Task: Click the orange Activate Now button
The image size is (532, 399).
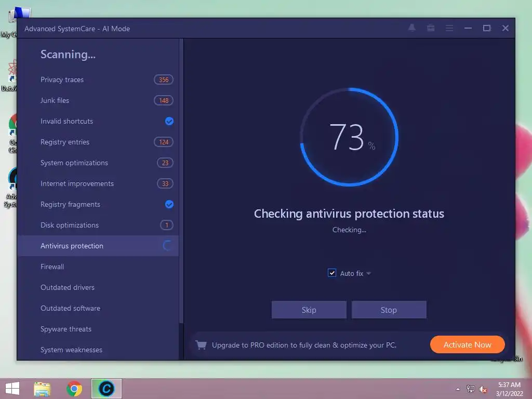Action: click(467, 345)
